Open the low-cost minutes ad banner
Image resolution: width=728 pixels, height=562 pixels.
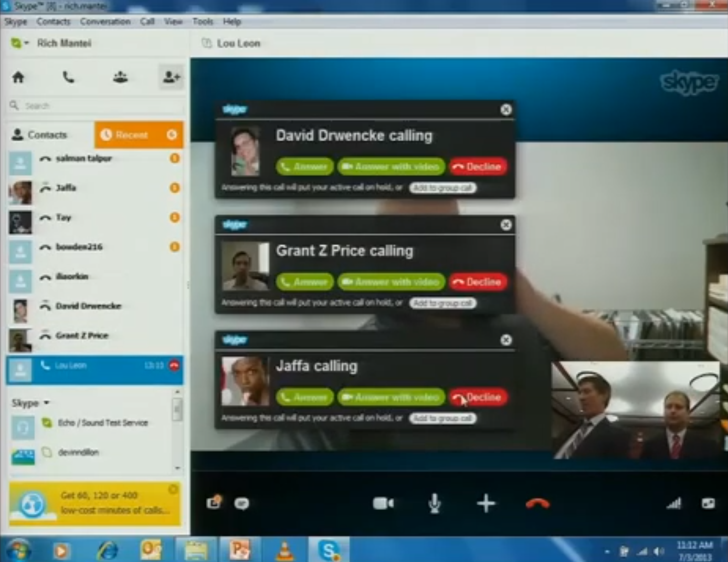(95, 504)
